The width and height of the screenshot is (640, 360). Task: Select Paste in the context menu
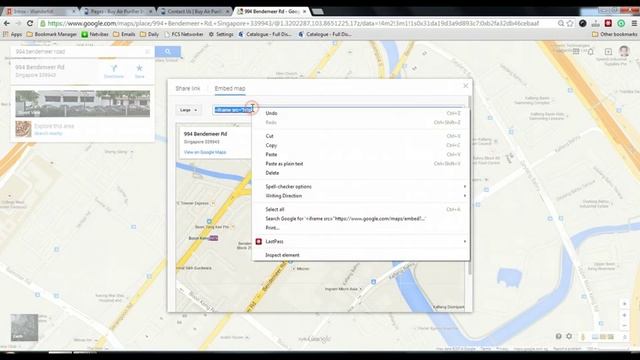361,154
